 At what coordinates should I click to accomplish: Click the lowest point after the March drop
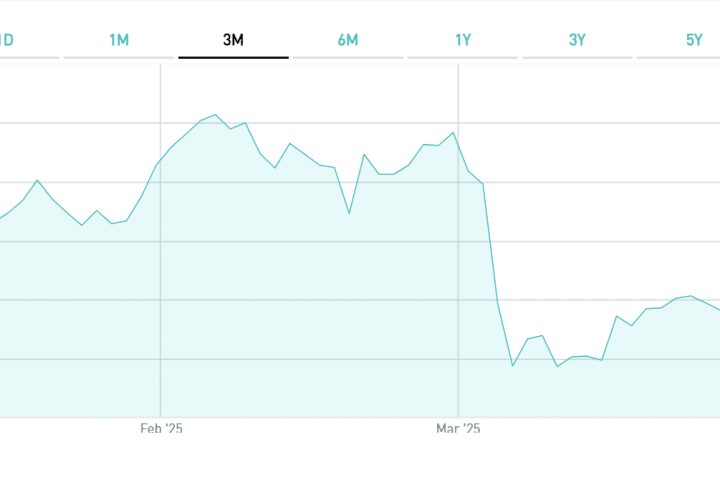point(513,366)
